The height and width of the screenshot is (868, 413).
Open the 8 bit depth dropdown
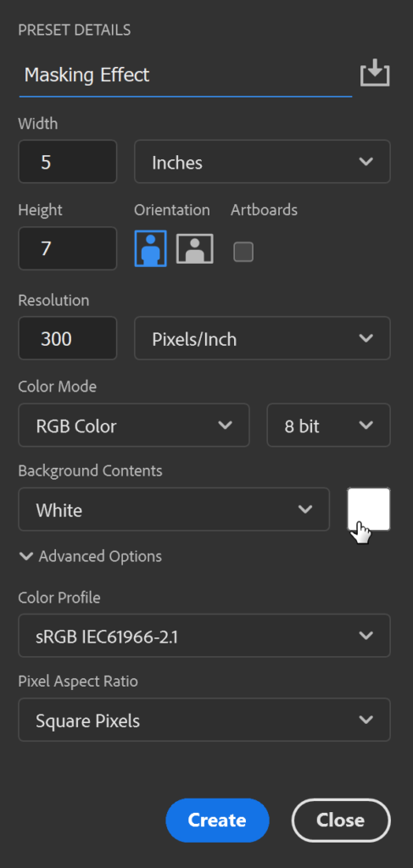[x=329, y=426]
